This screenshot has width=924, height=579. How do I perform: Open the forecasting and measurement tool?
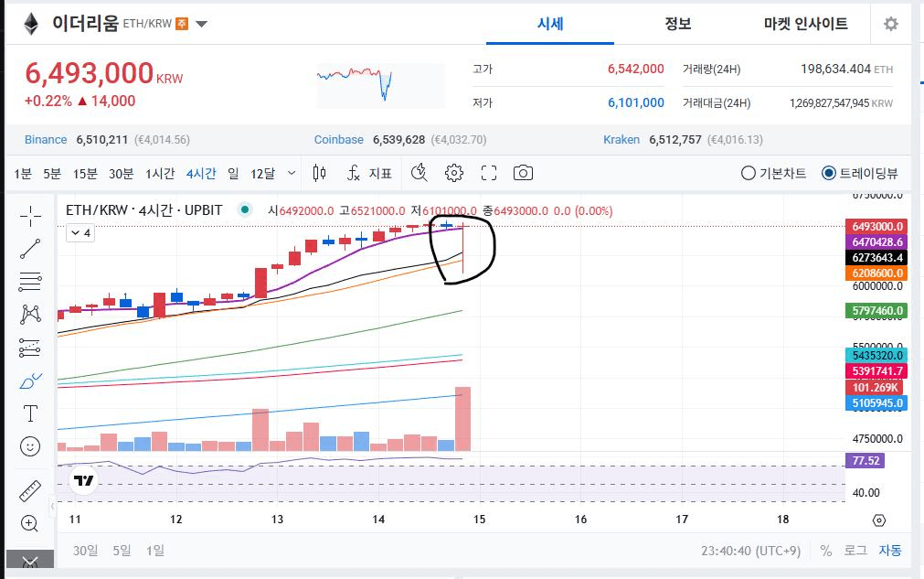[x=30, y=348]
